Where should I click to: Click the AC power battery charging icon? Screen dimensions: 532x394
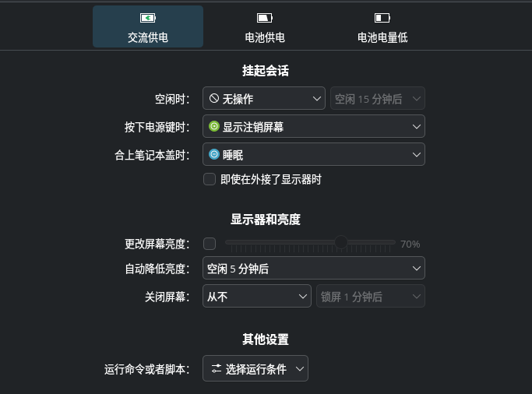point(148,18)
